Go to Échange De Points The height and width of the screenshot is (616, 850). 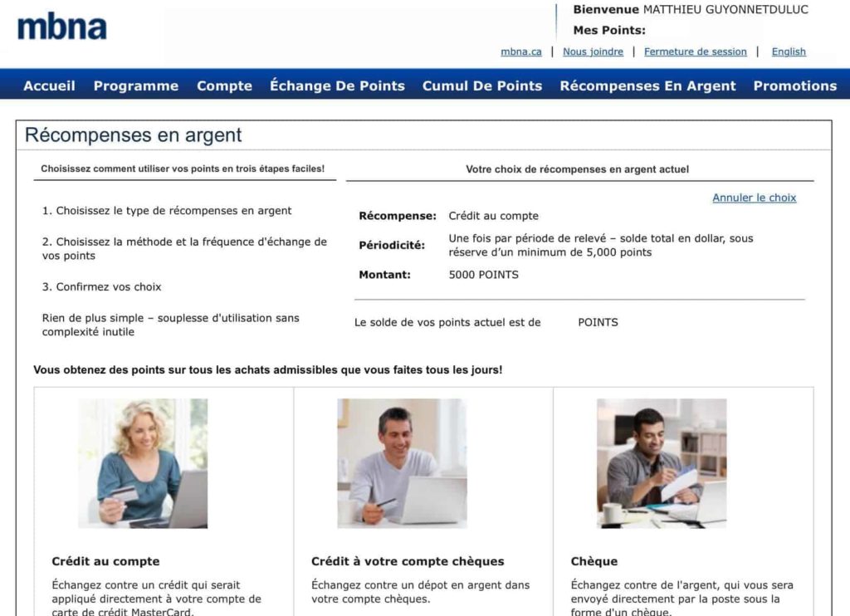coord(336,86)
